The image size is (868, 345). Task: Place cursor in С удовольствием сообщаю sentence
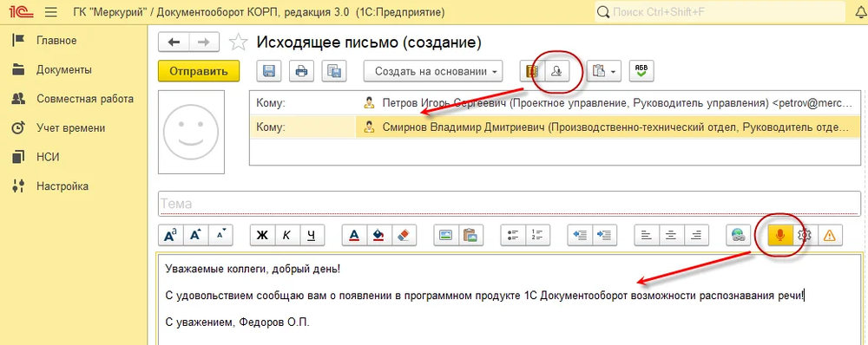[x=485, y=296]
